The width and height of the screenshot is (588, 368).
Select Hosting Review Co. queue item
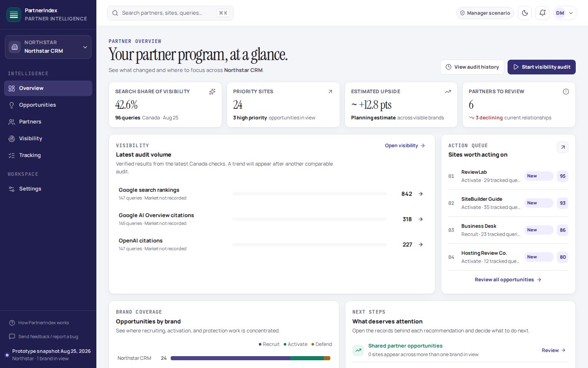(508, 257)
